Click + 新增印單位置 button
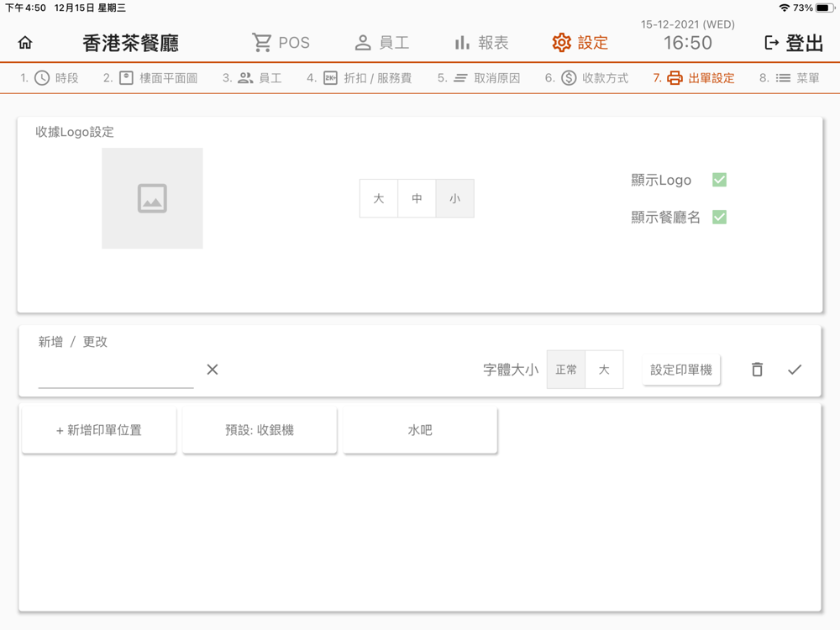Image resolution: width=840 pixels, height=630 pixels. (x=99, y=430)
